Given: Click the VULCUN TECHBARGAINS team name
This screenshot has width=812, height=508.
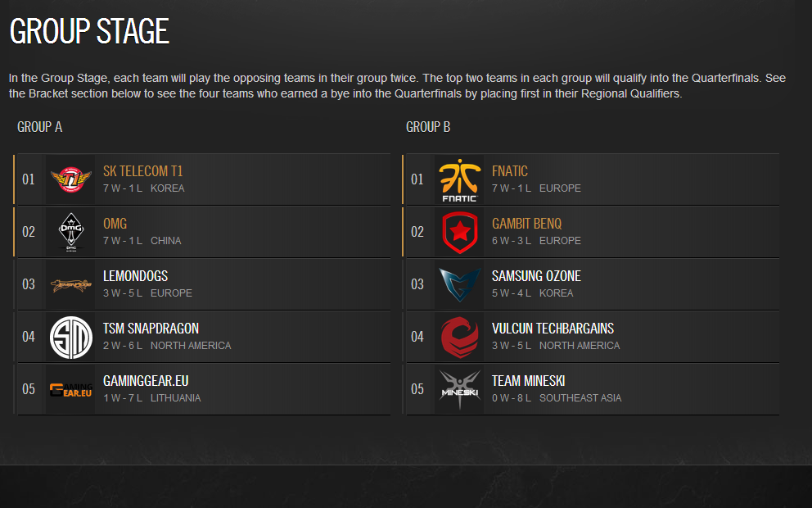Looking at the screenshot, I should click(x=553, y=328).
